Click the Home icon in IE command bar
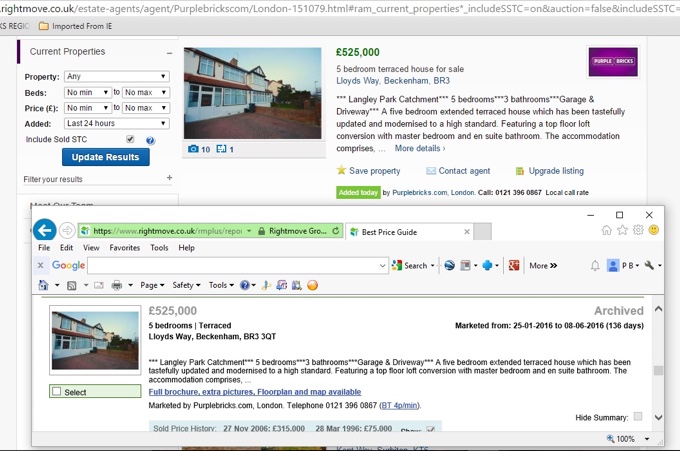 [x=43, y=285]
